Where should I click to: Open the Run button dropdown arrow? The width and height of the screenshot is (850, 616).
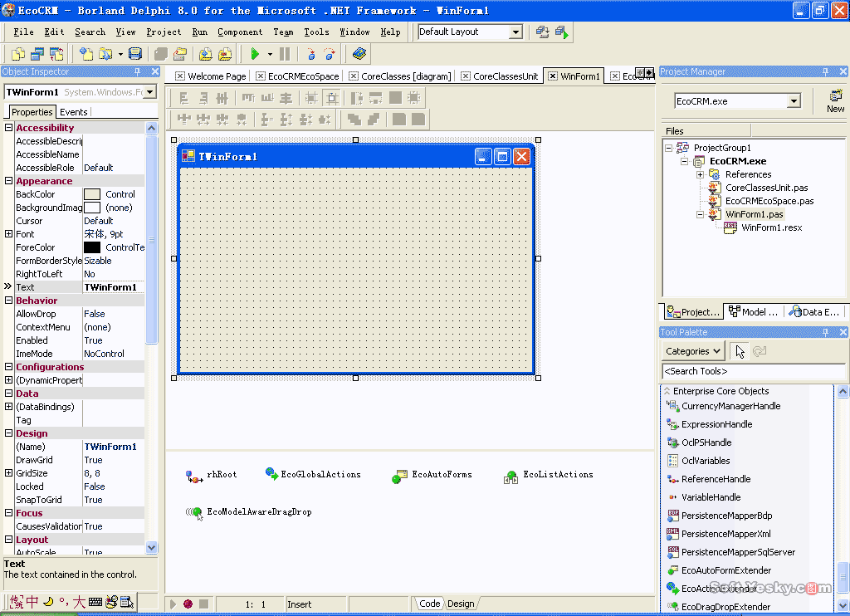click(270, 54)
